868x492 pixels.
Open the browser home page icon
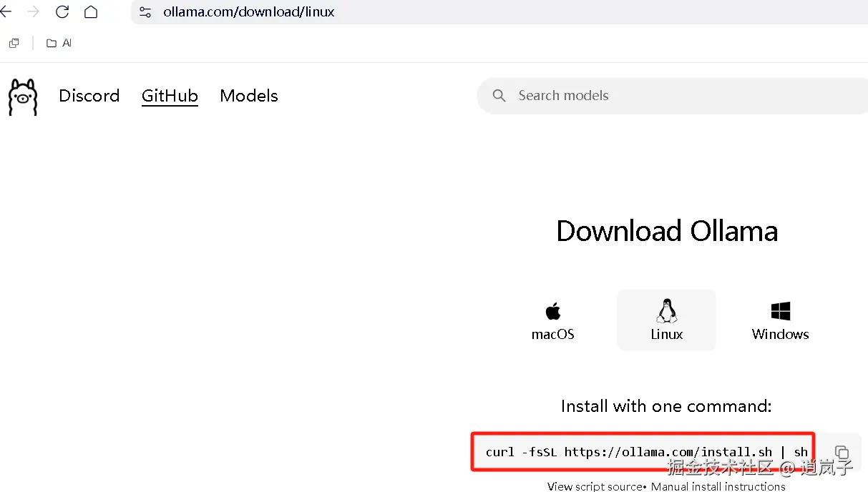click(91, 11)
